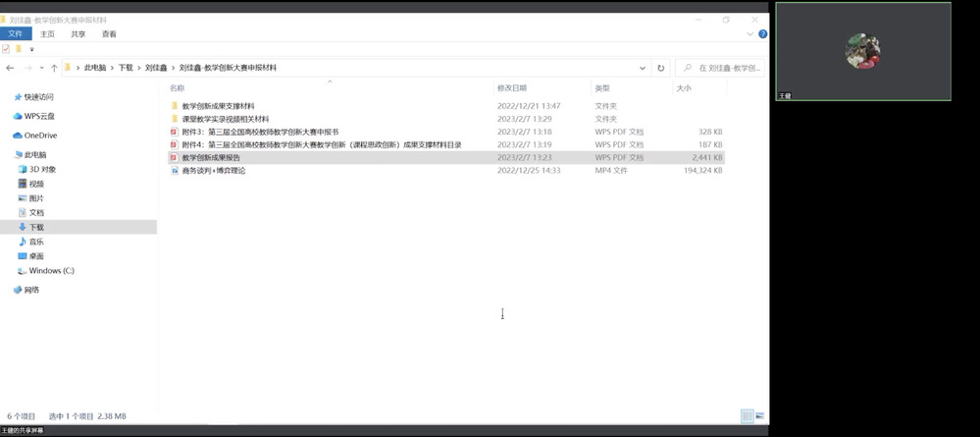Click the Up one level arrow

point(54,69)
